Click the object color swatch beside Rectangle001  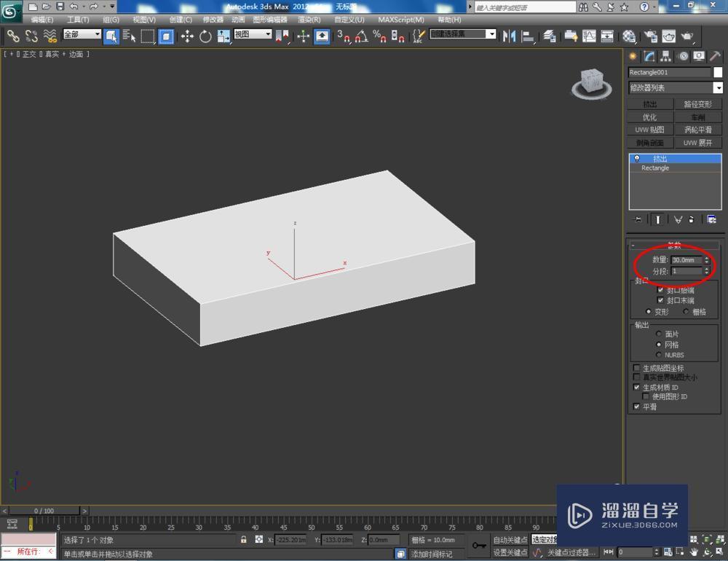point(719,71)
